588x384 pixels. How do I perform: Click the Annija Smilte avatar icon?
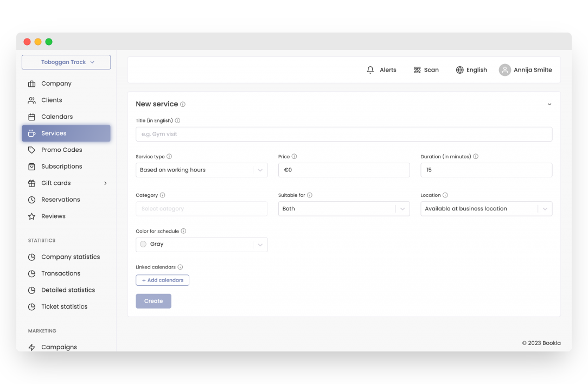tap(504, 70)
